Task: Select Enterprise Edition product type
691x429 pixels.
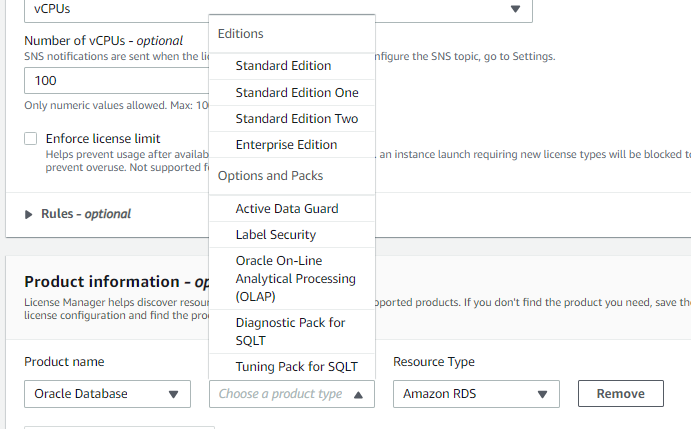Action: tap(292, 145)
